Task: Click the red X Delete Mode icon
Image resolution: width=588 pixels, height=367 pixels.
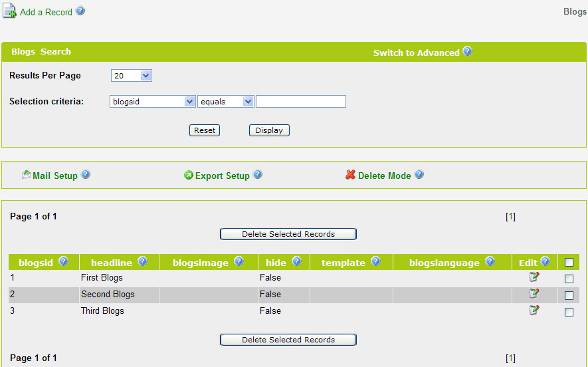Action: point(350,175)
